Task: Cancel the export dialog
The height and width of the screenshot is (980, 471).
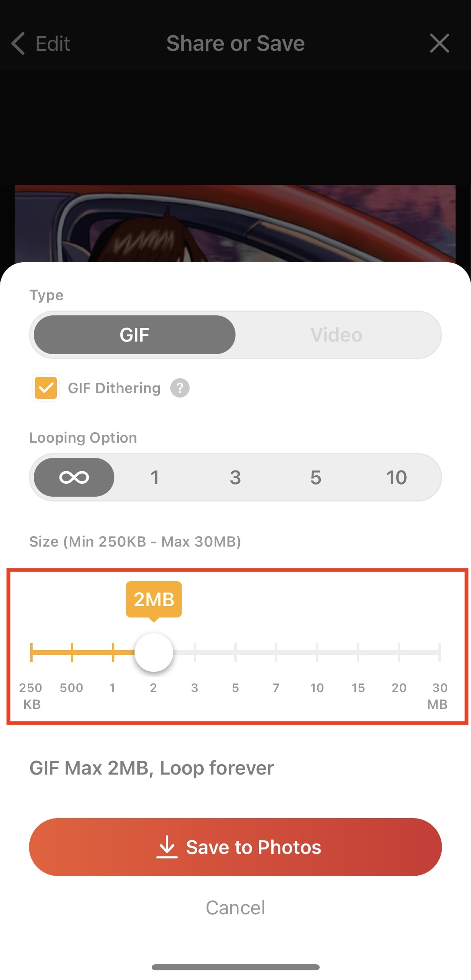Action: pos(235,908)
